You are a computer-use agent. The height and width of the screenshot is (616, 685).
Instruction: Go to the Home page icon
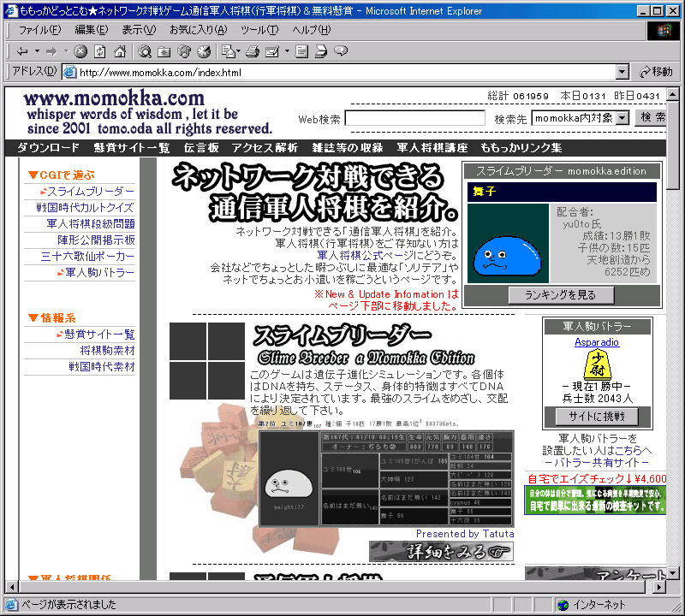[120, 51]
